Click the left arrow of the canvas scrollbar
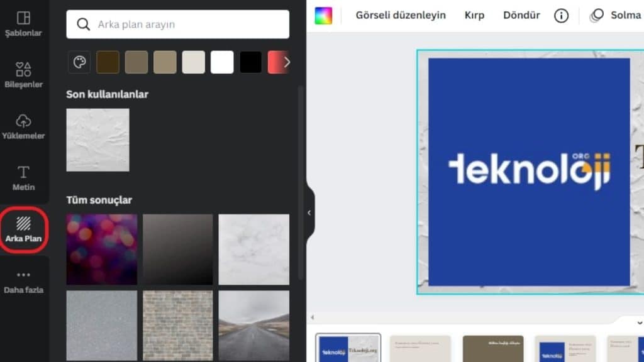 tap(313, 317)
